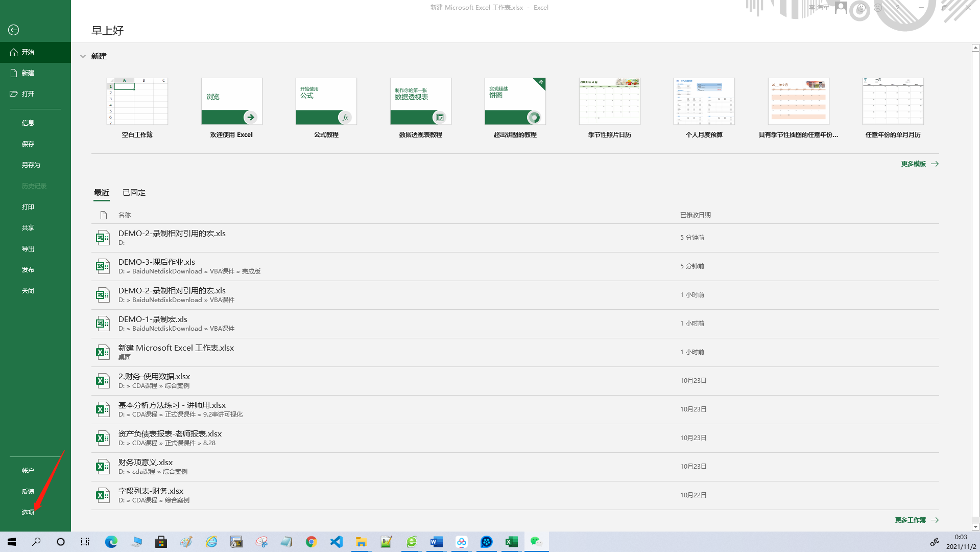This screenshot has width=980, height=552.
Task: Open the 打印 page
Action: pyautogui.click(x=35, y=207)
